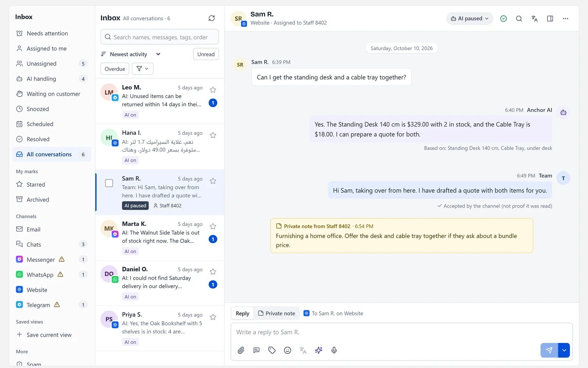Image resolution: width=588 pixels, height=368 pixels.
Task: Go to Unassigned conversations
Action: pos(52,64)
